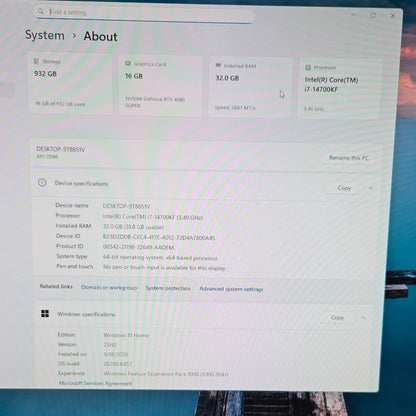Click the Processor card icon
Image resolution: width=416 pixels, height=416 pixels.
pyautogui.click(x=308, y=67)
